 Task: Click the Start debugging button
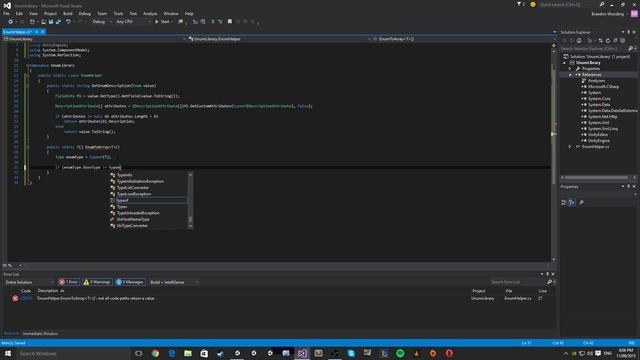tap(162, 22)
